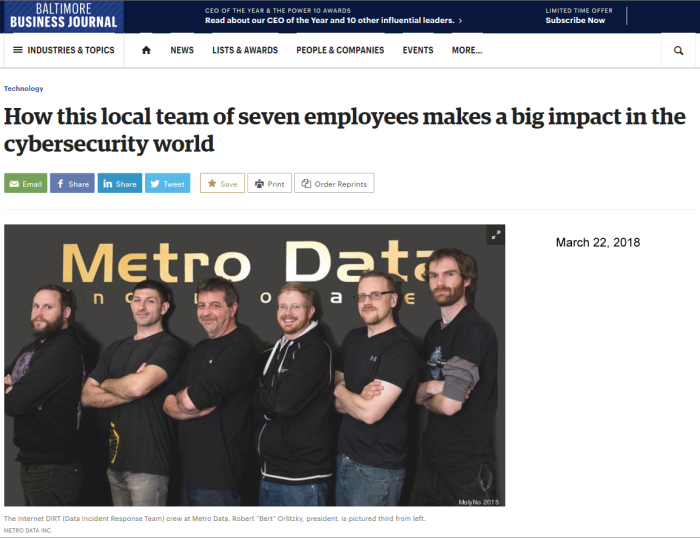Viewport: 700px width, 538px height.
Task: Expand the More... menu
Action: pyautogui.click(x=467, y=50)
